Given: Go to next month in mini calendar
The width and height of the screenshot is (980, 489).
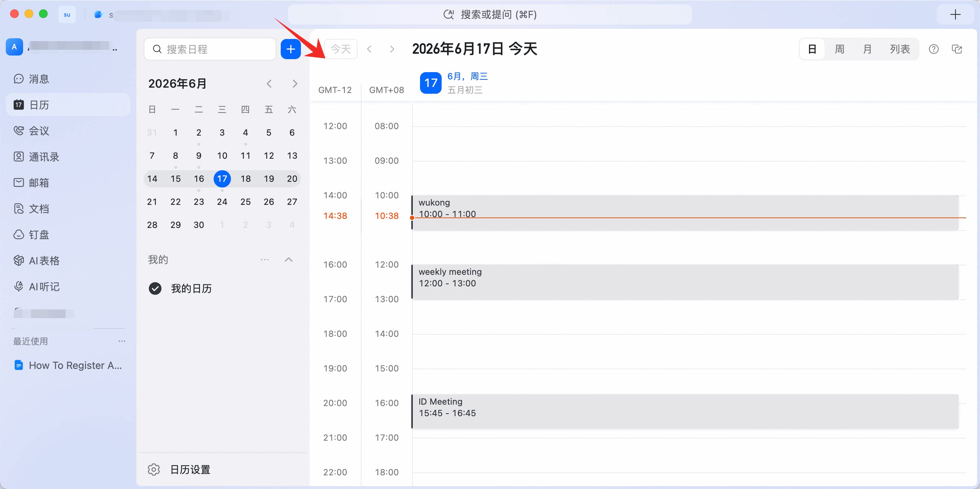Looking at the screenshot, I should point(295,84).
